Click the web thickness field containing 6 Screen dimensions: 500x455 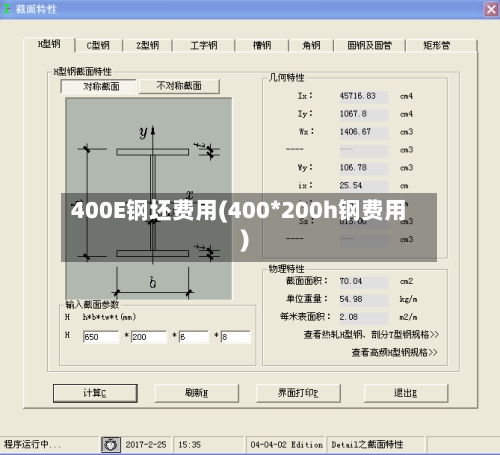pyautogui.click(x=194, y=337)
